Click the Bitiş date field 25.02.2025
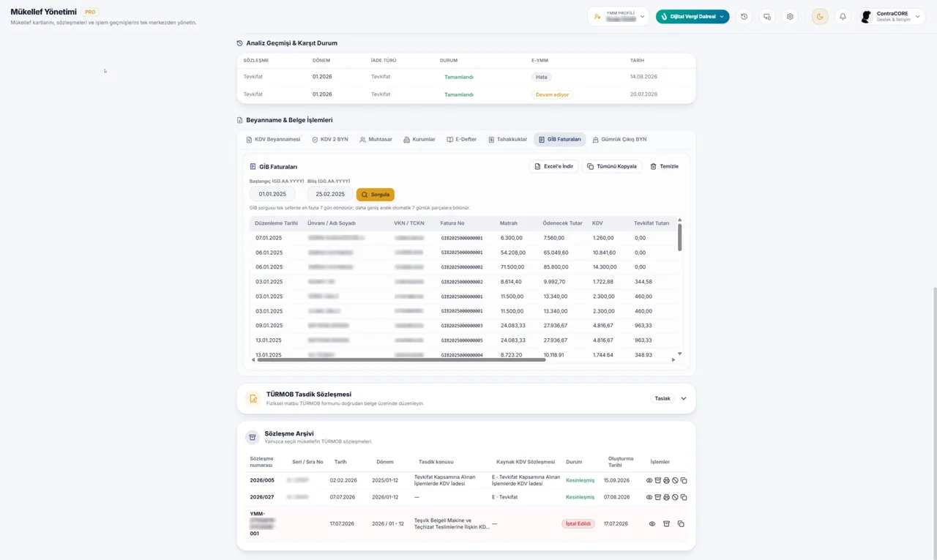Image resolution: width=937 pixels, height=560 pixels. (330, 194)
